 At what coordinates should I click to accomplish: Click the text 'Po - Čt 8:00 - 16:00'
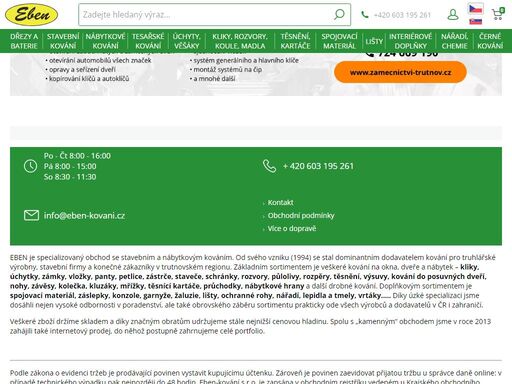pyautogui.click(x=77, y=156)
